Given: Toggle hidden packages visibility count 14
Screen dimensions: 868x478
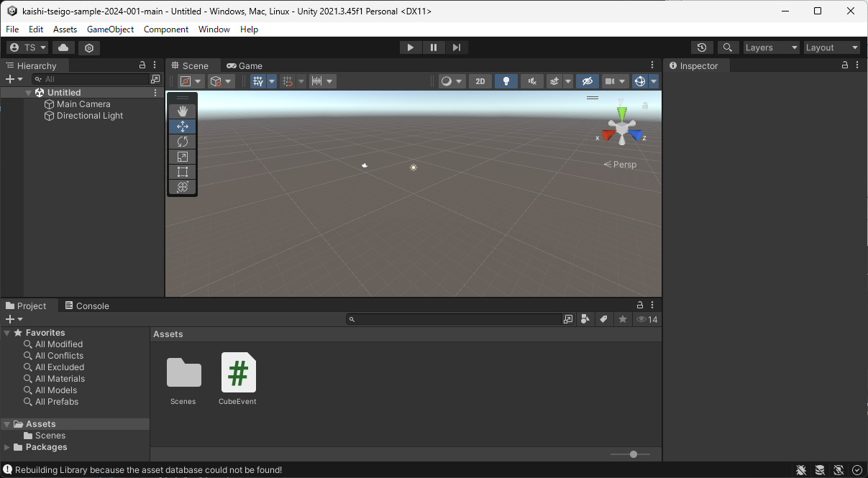Looking at the screenshot, I should point(647,319).
